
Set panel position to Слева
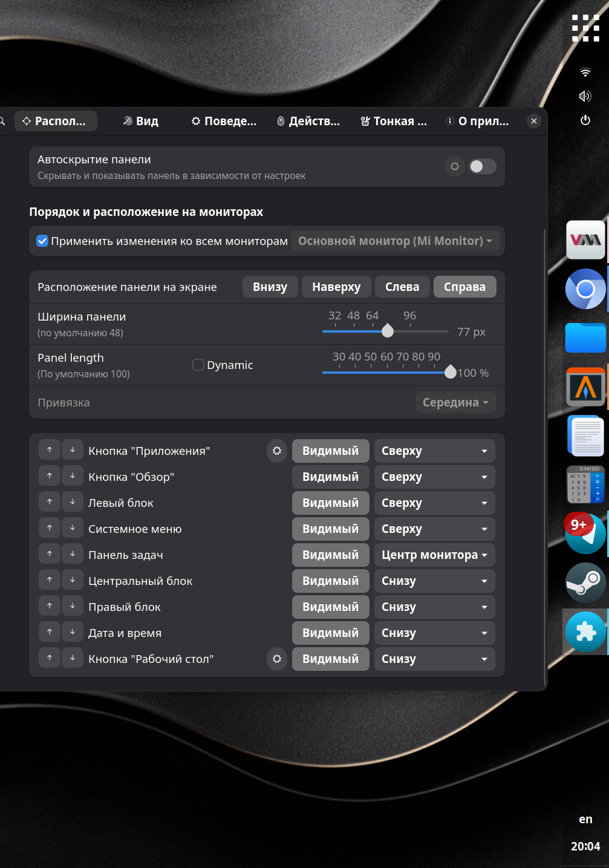coord(402,287)
